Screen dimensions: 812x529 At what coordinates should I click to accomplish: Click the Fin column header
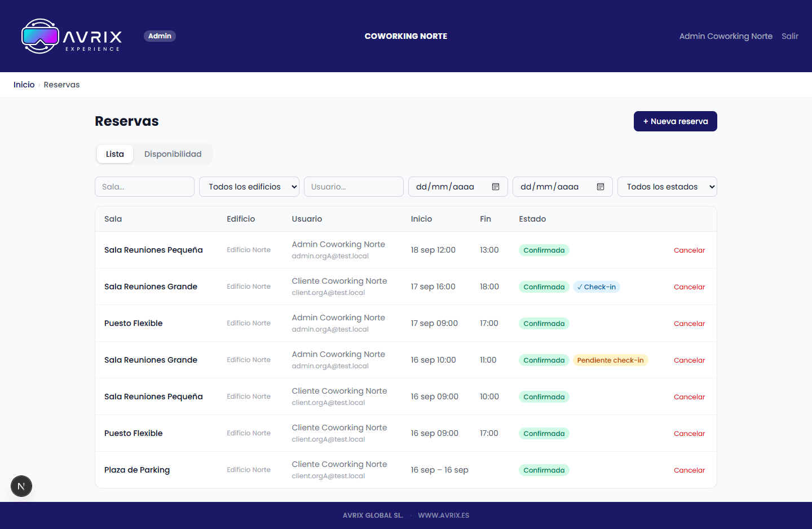pyautogui.click(x=486, y=219)
